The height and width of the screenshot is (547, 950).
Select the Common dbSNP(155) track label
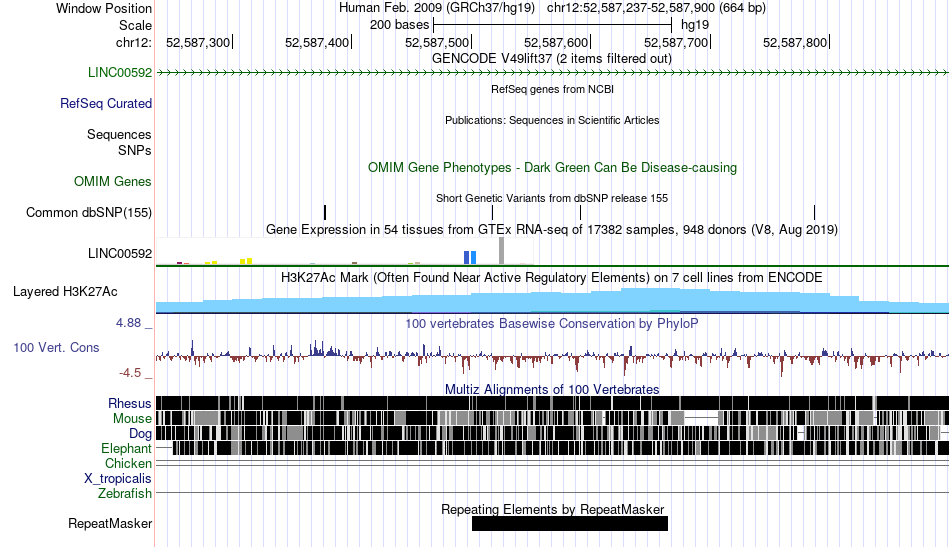(88, 213)
